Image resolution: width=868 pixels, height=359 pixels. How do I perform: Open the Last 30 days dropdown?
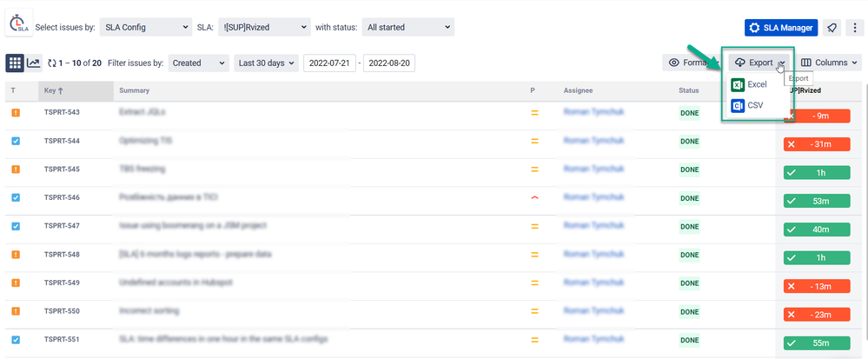[266, 63]
